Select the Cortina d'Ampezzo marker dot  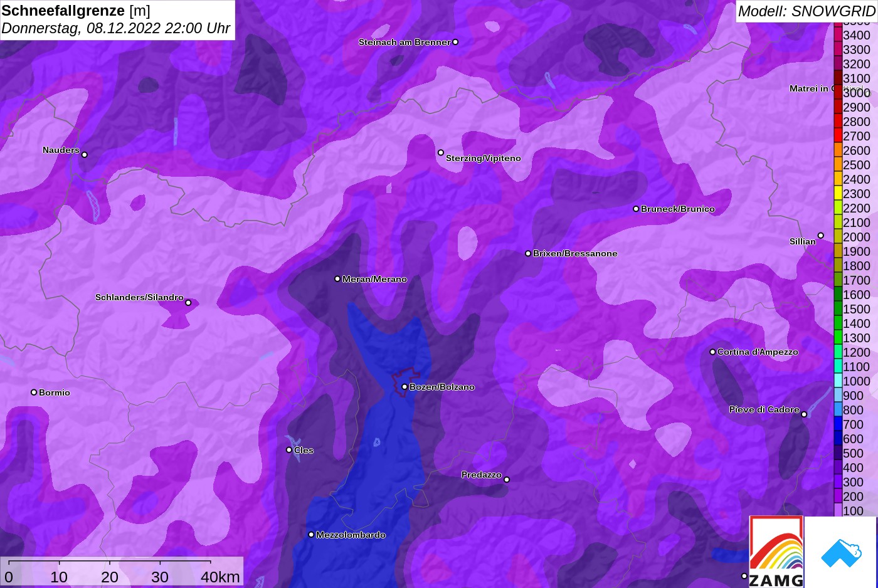click(712, 352)
